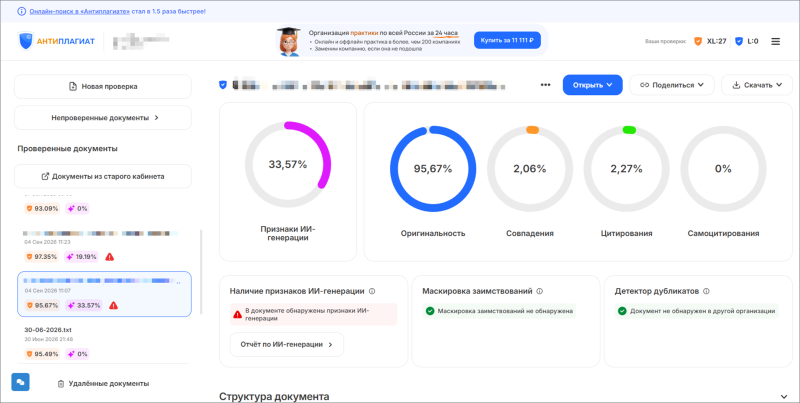This screenshot has width=800, height=403.
Task: Click the 0% AI badge of 30-06-2026.txt
Action: [x=77, y=354]
